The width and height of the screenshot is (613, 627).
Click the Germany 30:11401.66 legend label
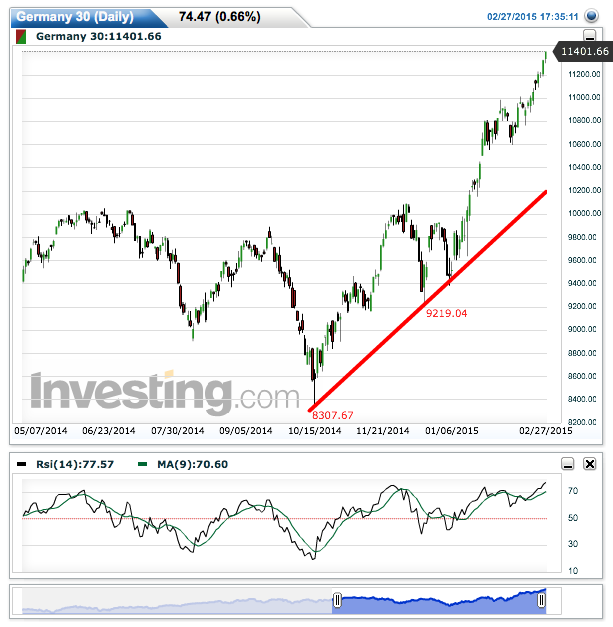[x=99, y=36]
